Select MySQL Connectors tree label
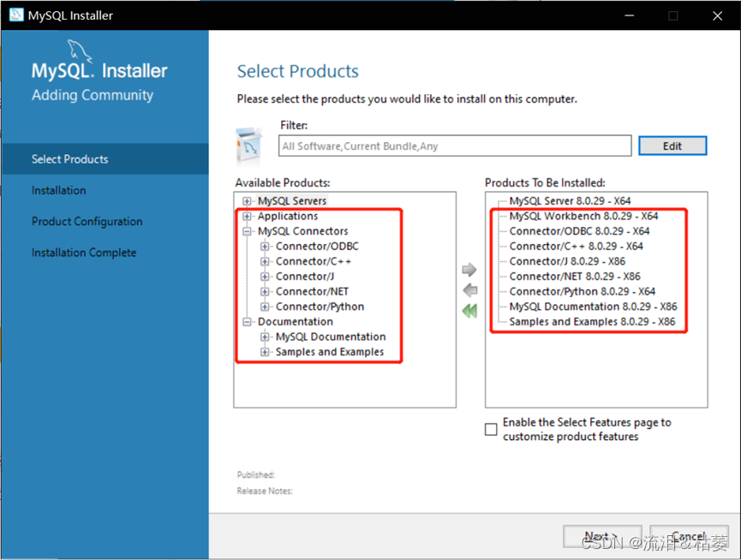The width and height of the screenshot is (741, 560). [303, 231]
